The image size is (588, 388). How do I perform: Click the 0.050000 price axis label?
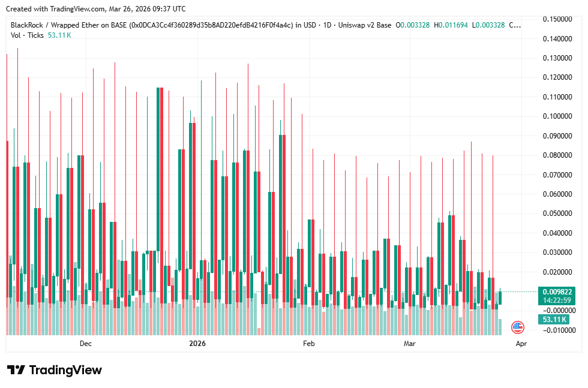coord(557,213)
